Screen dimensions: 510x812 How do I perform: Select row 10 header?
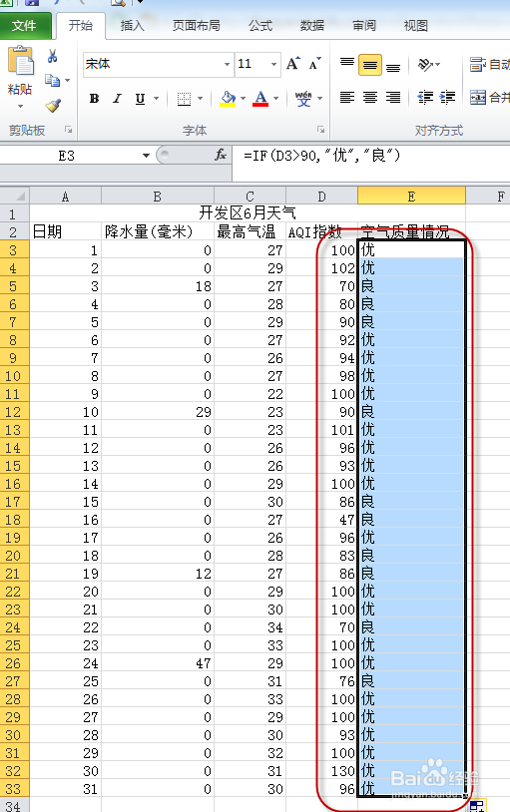coord(14,376)
